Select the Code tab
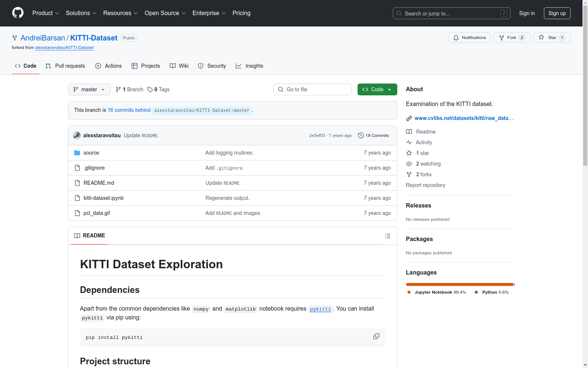The image size is (588, 368). [26, 66]
